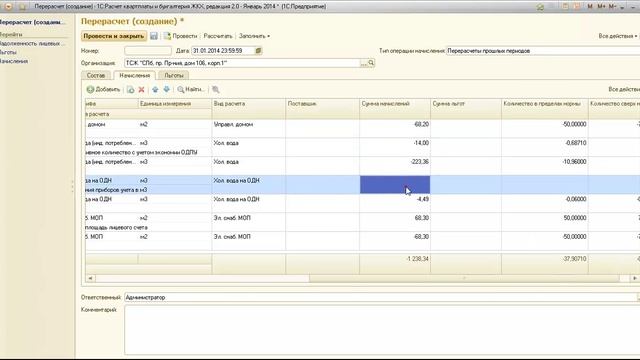The height and width of the screenshot is (360, 640).
Task: Click the green Добавить plus icon
Action: coord(90,89)
